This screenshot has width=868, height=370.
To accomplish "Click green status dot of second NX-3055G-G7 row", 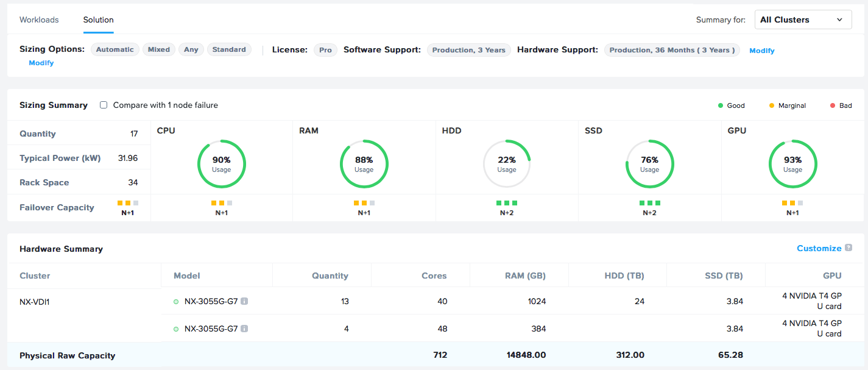I will click(176, 329).
